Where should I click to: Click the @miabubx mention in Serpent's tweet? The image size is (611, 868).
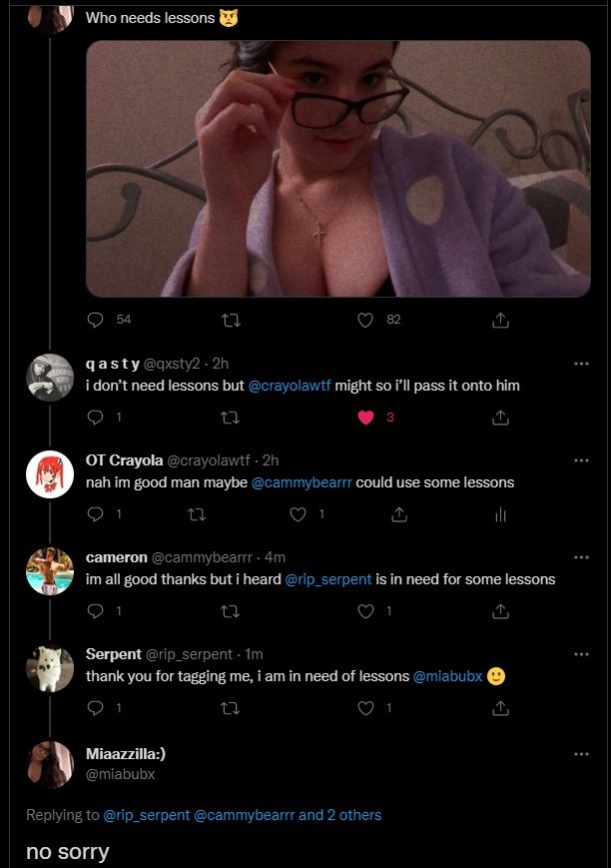pyautogui.click(x=447, y=676)
